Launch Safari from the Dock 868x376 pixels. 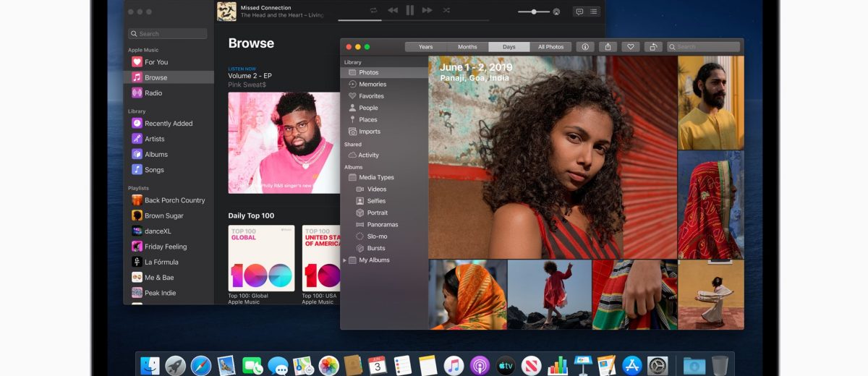pyautogui.click(x=201, y=366)
